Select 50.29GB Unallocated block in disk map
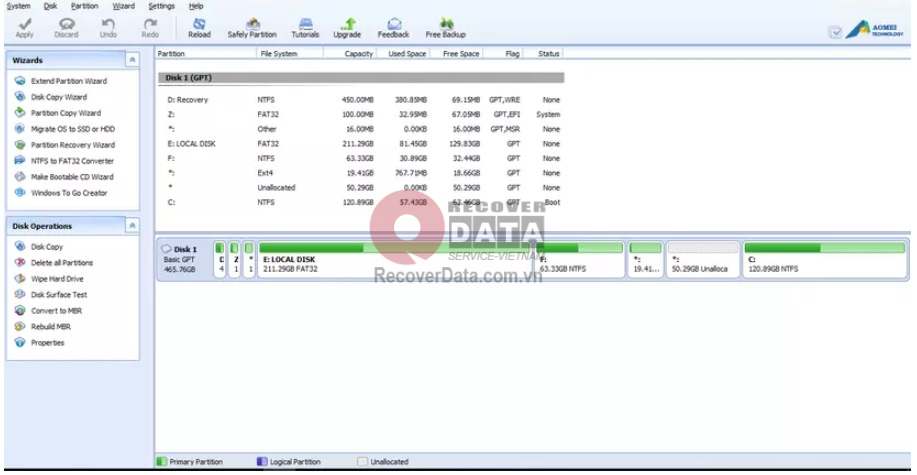Screen dimensions: 917x475 (703, 260)
